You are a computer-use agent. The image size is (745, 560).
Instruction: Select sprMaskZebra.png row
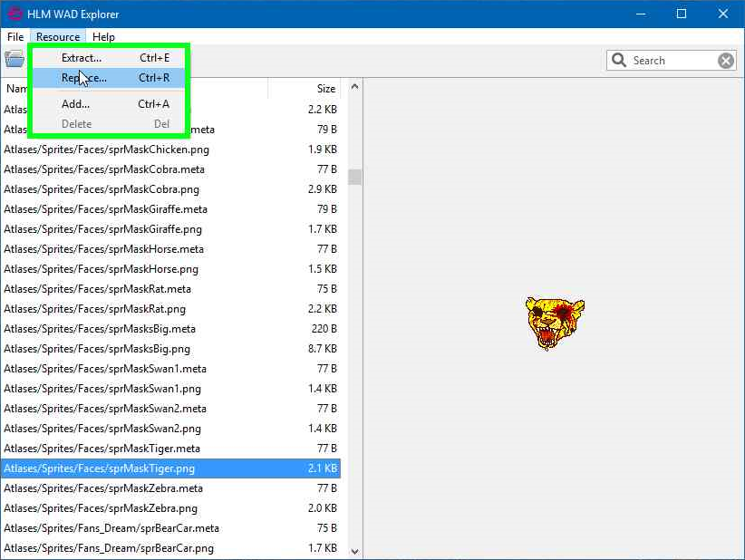tap(170, 508)
